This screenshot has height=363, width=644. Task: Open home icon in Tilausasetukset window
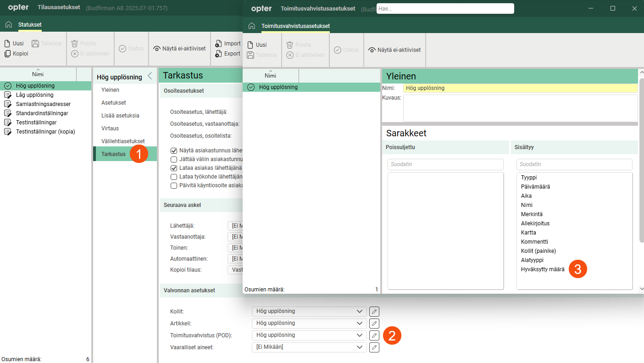(x=8, y=24)
